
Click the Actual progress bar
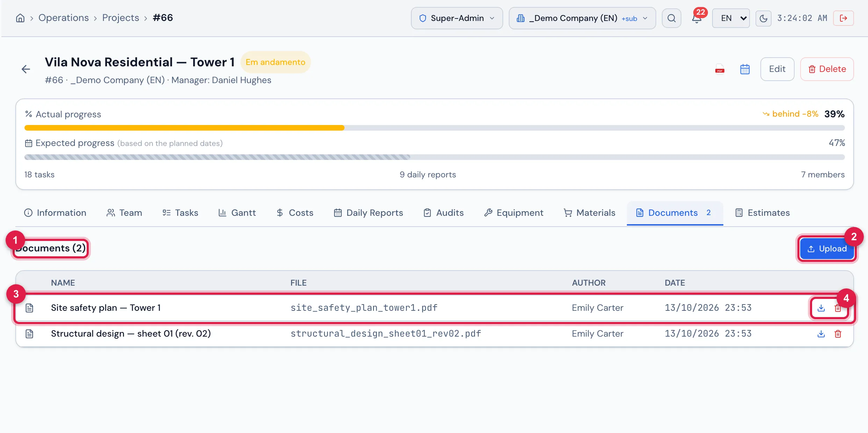point(434,128)
